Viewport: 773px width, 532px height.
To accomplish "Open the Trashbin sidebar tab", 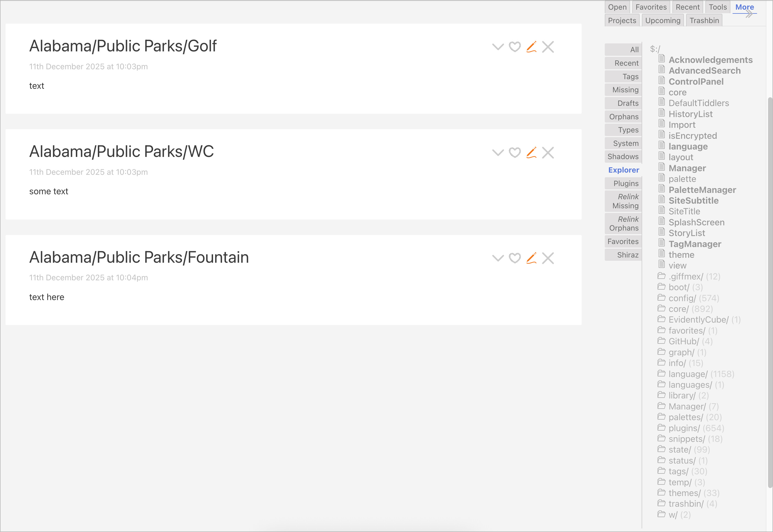I will point(704,21).
